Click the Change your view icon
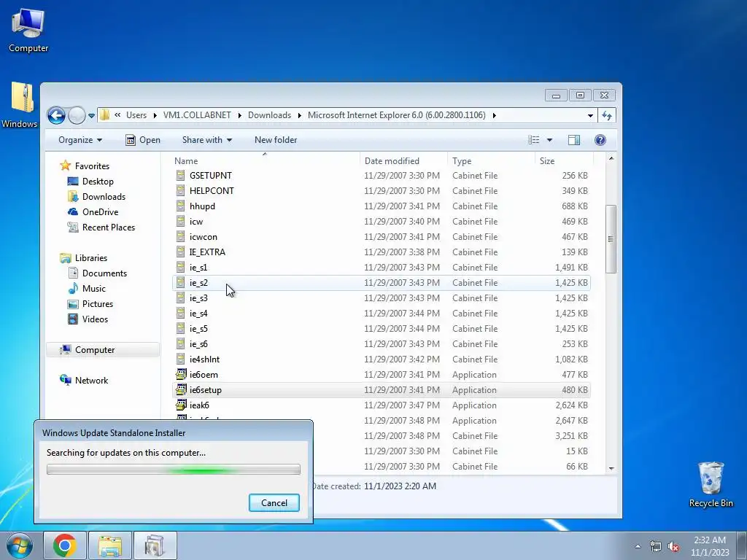 click(x=534, y=140)
